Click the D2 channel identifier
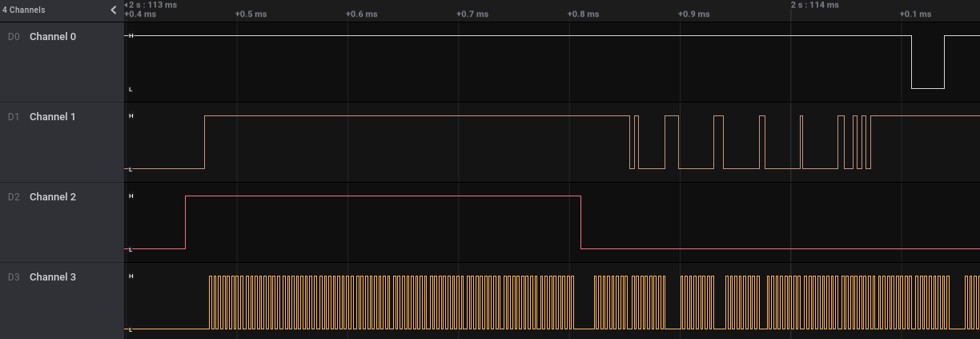This screenshot has width=980, height=339. coord(13,197)
